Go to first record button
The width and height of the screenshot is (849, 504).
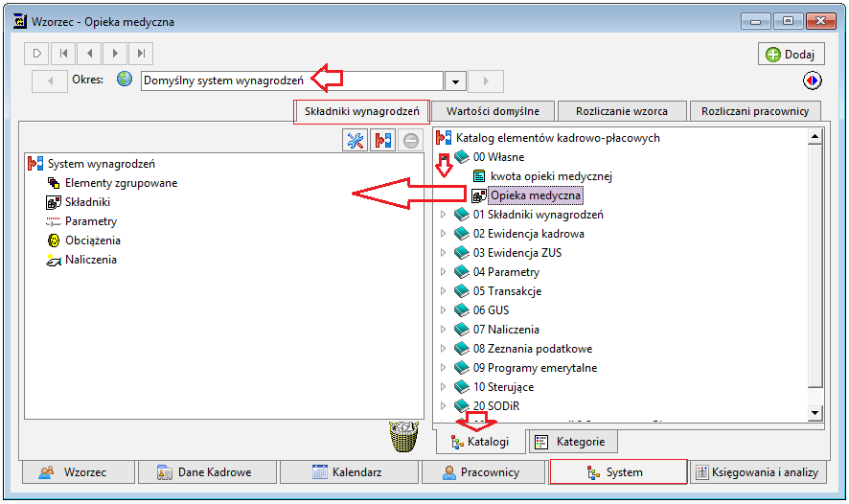click(x=63, y=54)
